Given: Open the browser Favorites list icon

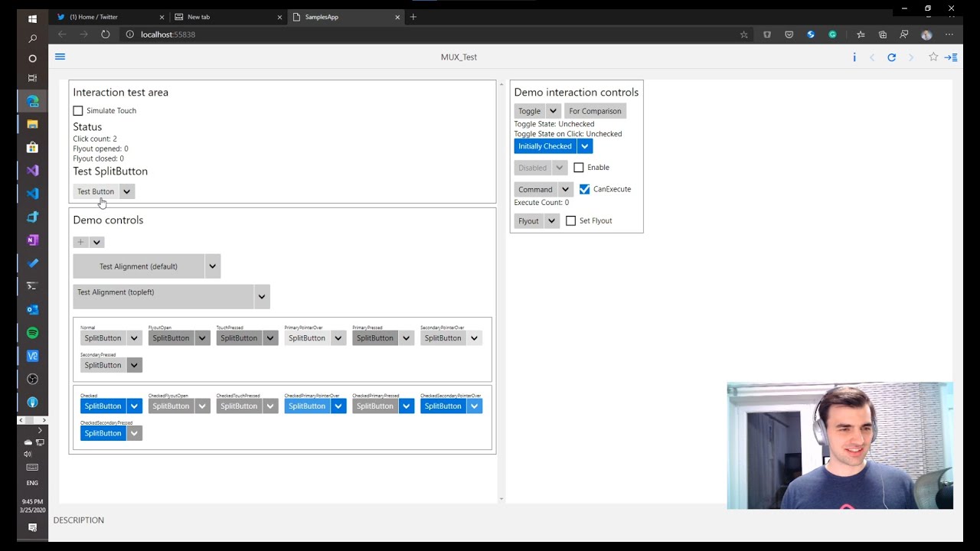Looking at the screenshot, I should [861, 34].
